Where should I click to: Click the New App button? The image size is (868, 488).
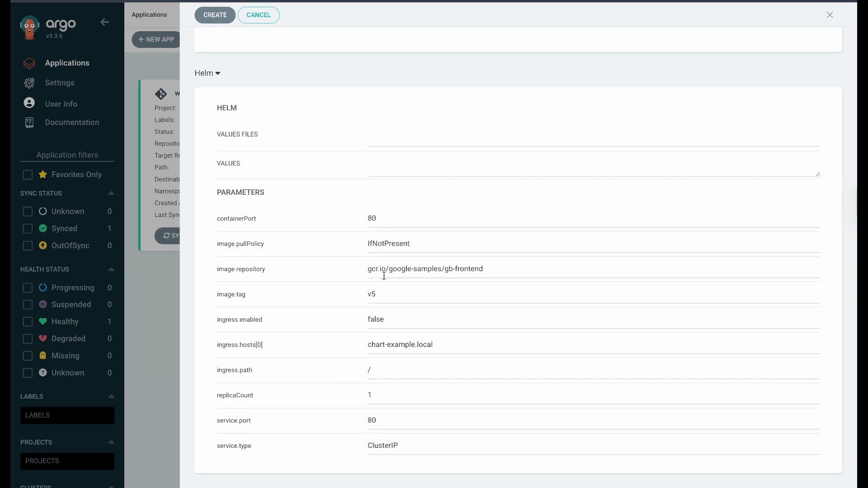pos(156,40)
